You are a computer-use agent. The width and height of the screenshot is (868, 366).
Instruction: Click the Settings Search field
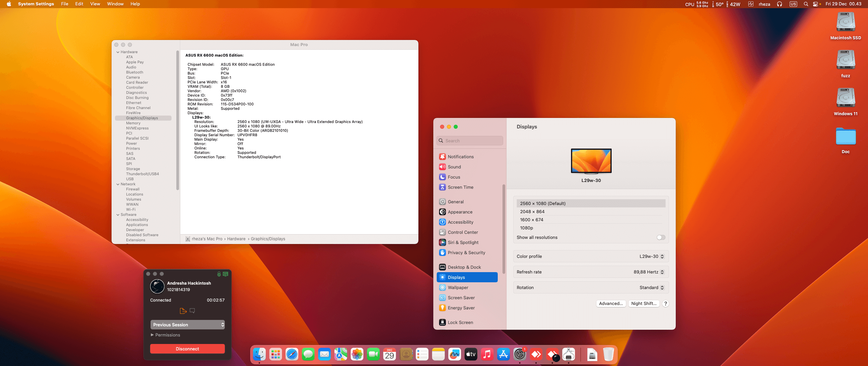[x=470, y=141]
